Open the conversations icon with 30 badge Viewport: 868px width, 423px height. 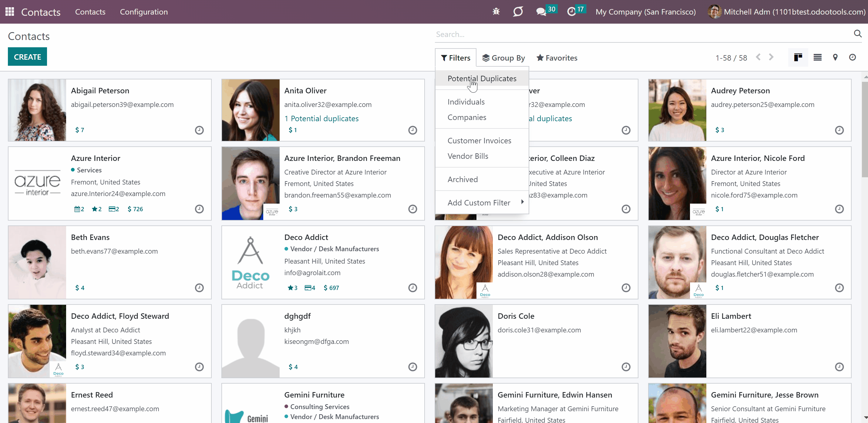pyautogui.click(x=546, y=11)
